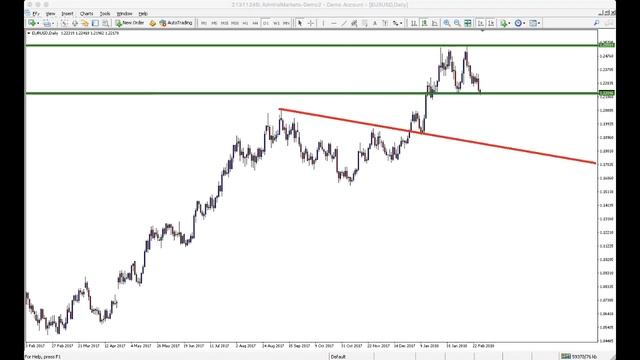
Task: Switch to Bar Chart display
Action: (x=414, y=23)
